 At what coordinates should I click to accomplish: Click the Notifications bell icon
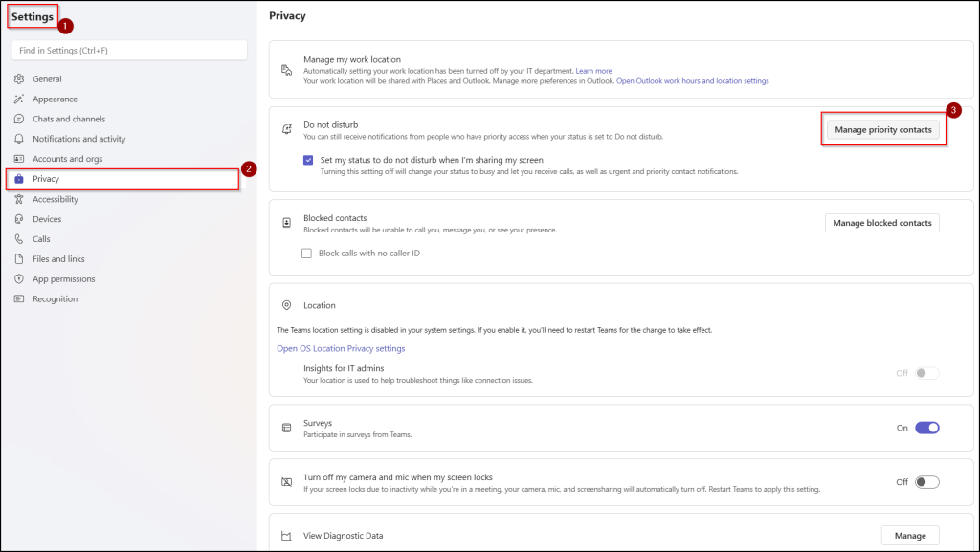(19, 139)
